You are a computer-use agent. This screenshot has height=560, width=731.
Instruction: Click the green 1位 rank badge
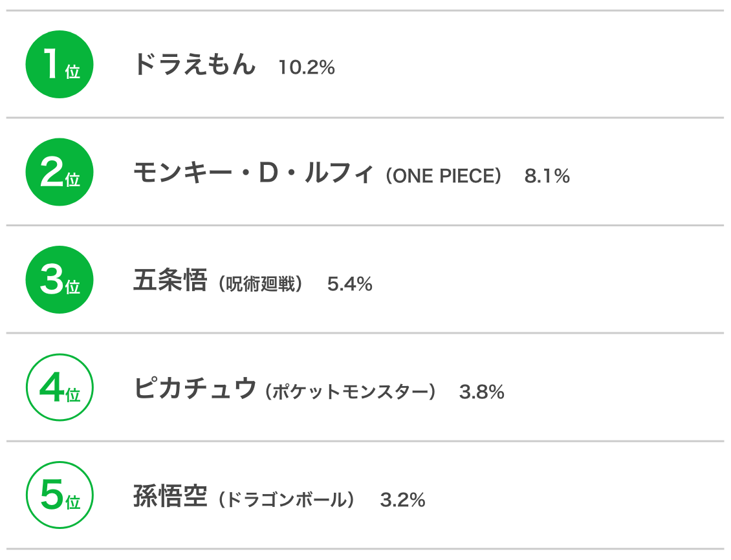(x=60, y=64)
